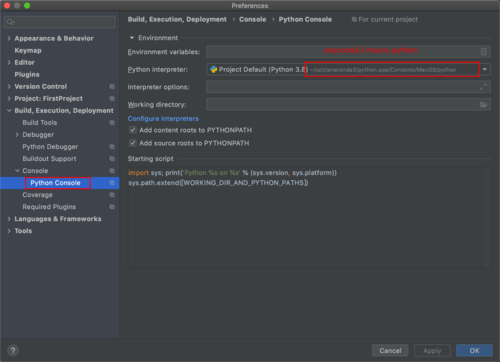Expand the Version Control chevron
500x362 pixels.
click(9, 87)
